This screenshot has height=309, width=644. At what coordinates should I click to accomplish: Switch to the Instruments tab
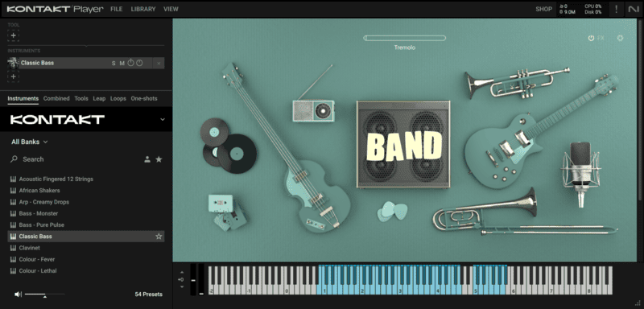tap(23, 98)
